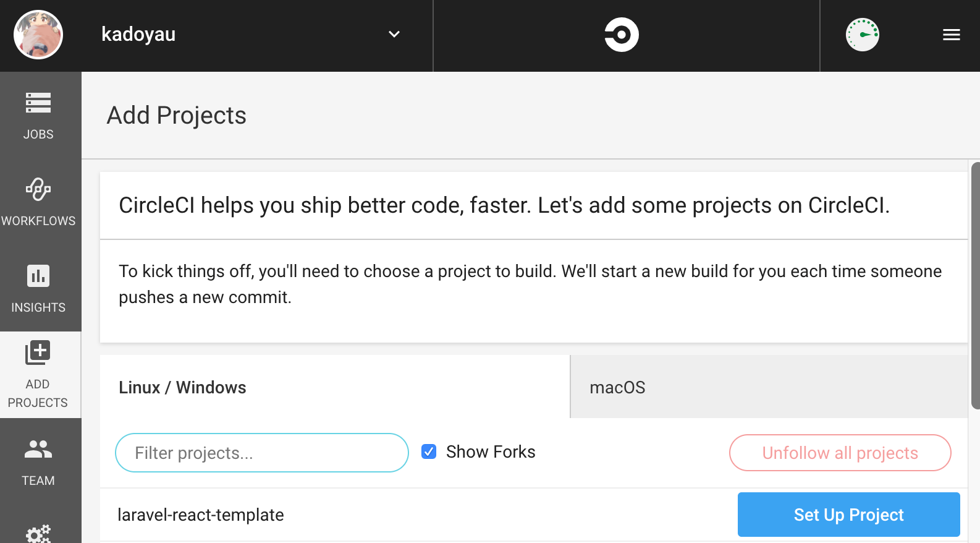Click the kadoyau profile avatar
This screenshot has height=543, width=980.
(38, 35)
